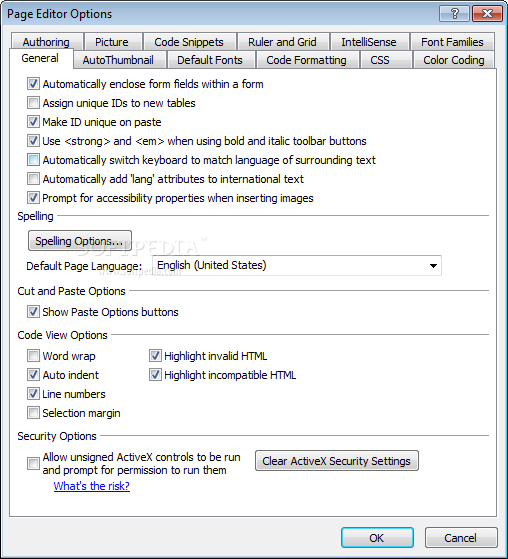Select the General tab
Viewport: 508px width, 559px height.
40,58
